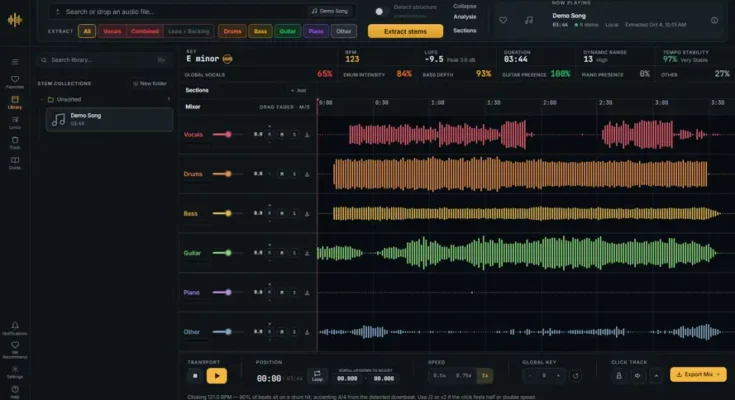Download the Vocals stem
This screenshot has width=735, height=400.
(x=307, y=135)
